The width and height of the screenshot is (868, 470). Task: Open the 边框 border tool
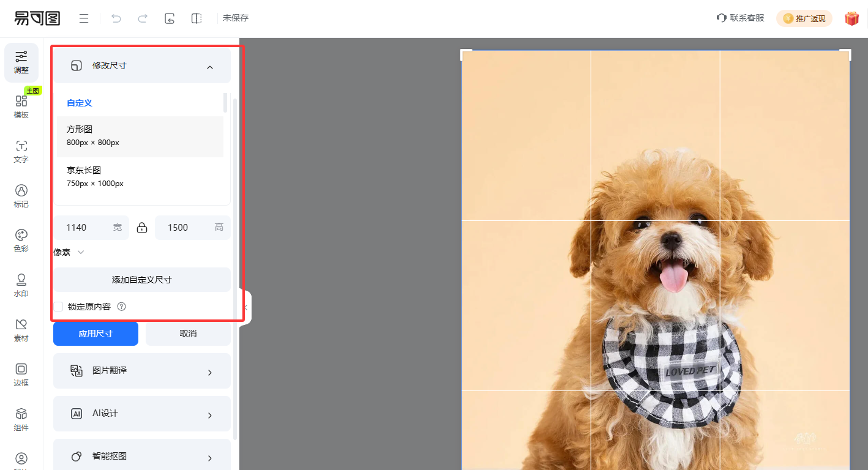tap(21, 375)
